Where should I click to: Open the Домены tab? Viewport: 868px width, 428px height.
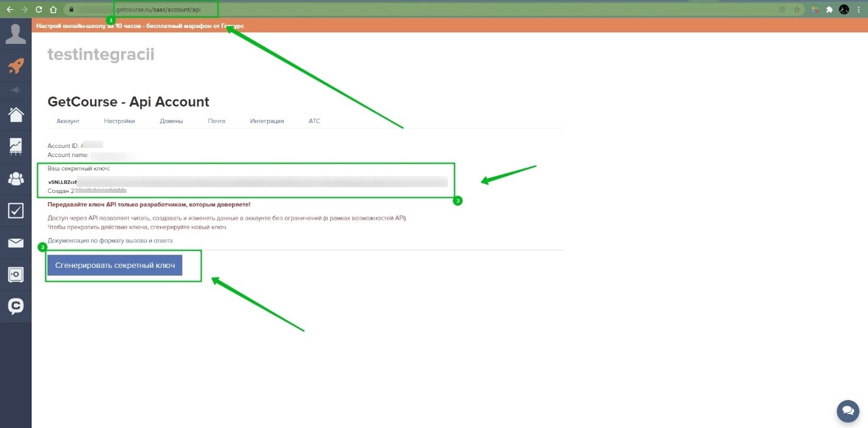(171, 121)
